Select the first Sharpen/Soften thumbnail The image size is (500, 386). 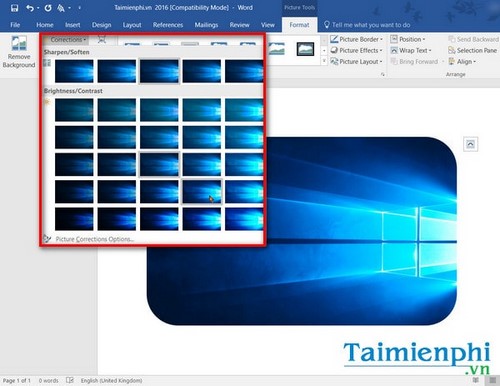point(74,71)
